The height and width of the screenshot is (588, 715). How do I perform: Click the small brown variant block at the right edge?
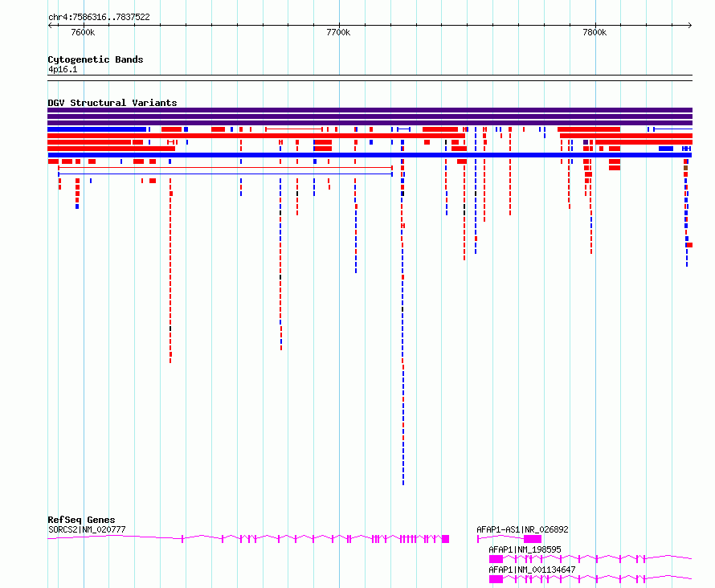click(685, 168)
